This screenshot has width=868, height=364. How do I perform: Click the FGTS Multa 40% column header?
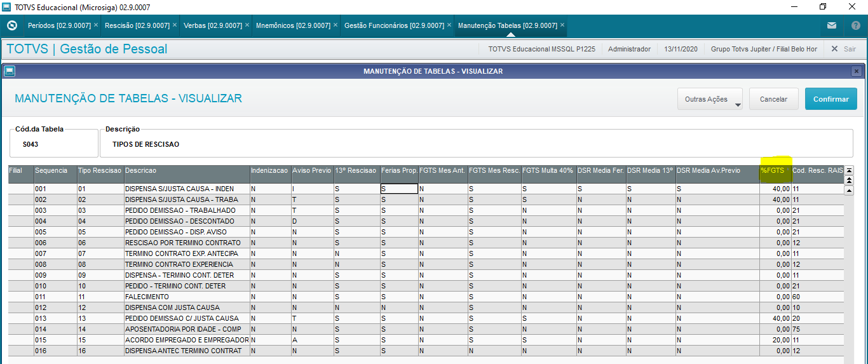coord(548,175)
